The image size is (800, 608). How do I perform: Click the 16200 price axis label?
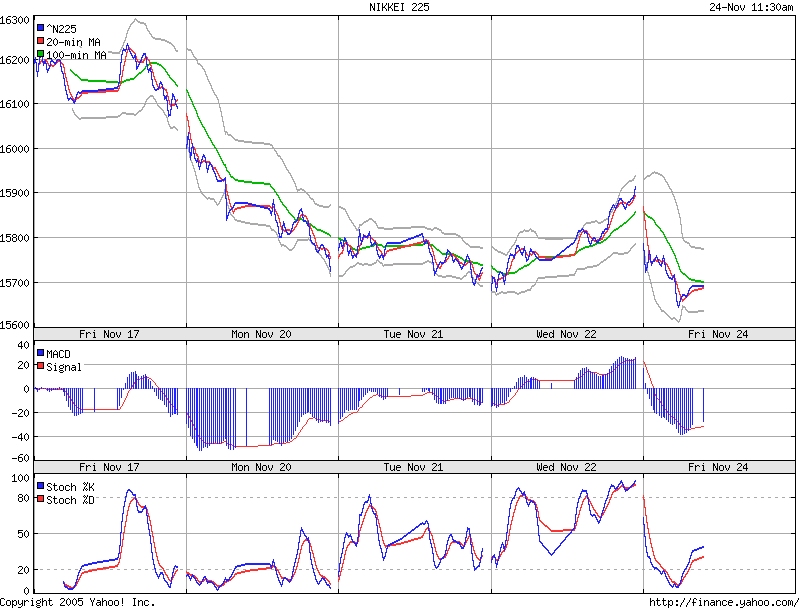(15, 60)
